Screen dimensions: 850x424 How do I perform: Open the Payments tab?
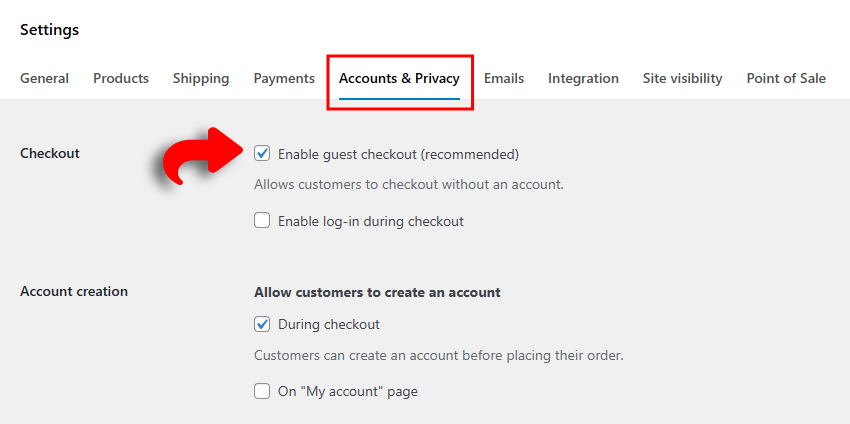pyautogui.click(x=284, y=78)
